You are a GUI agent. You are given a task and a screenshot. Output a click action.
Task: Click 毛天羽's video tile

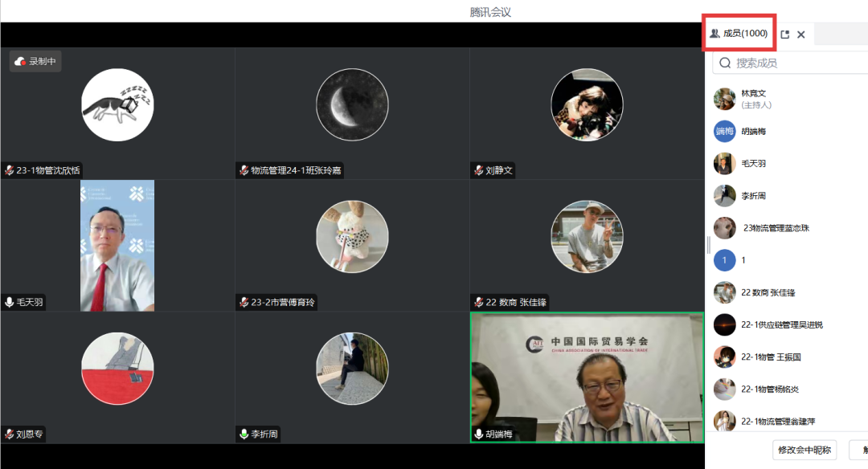coord(117,245)
